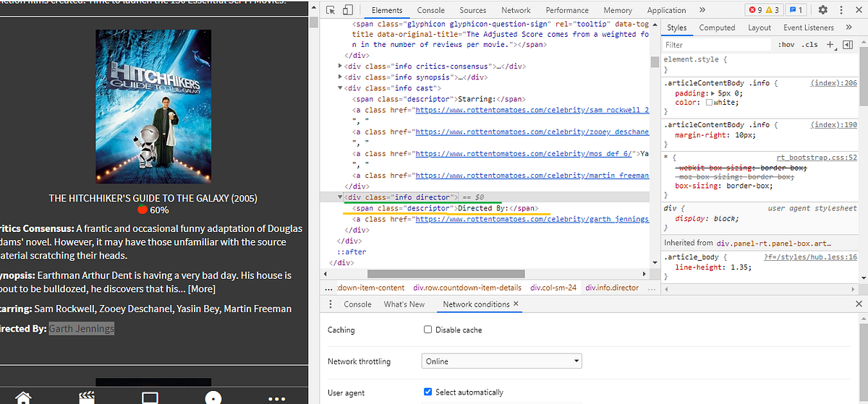Screen dimensions: 868x404
Task: Show more Styles sidebar tabs chevron
Action: click(x=849, y=27)
